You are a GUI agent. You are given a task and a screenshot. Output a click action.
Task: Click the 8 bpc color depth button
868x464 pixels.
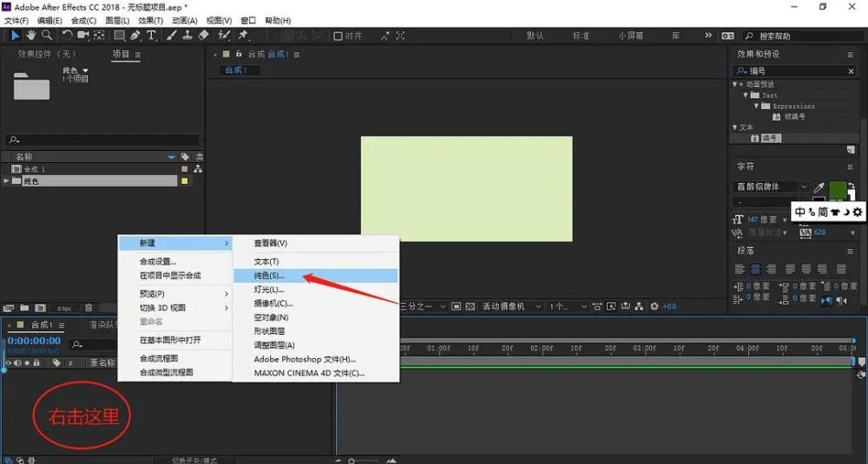click(64, 308)
